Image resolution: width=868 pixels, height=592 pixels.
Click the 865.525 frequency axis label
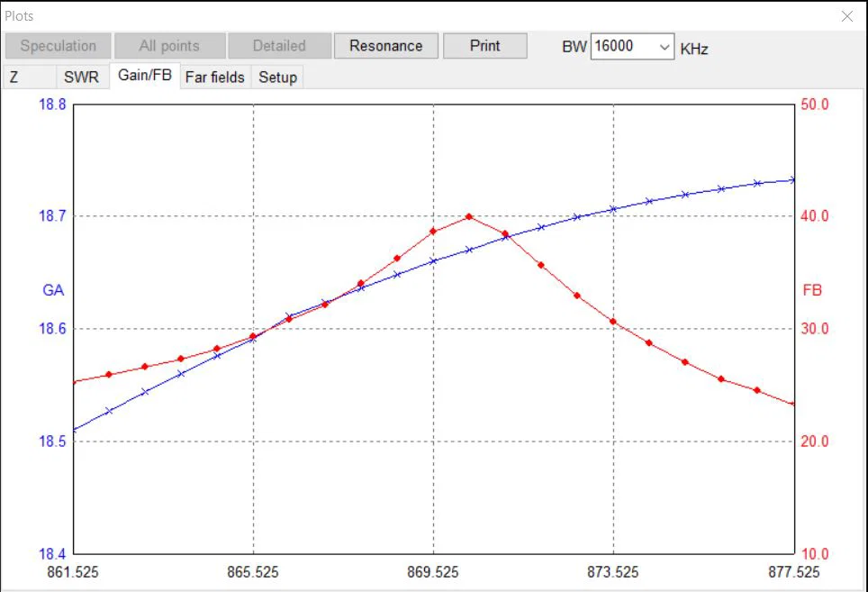click(x=253, y=572)
